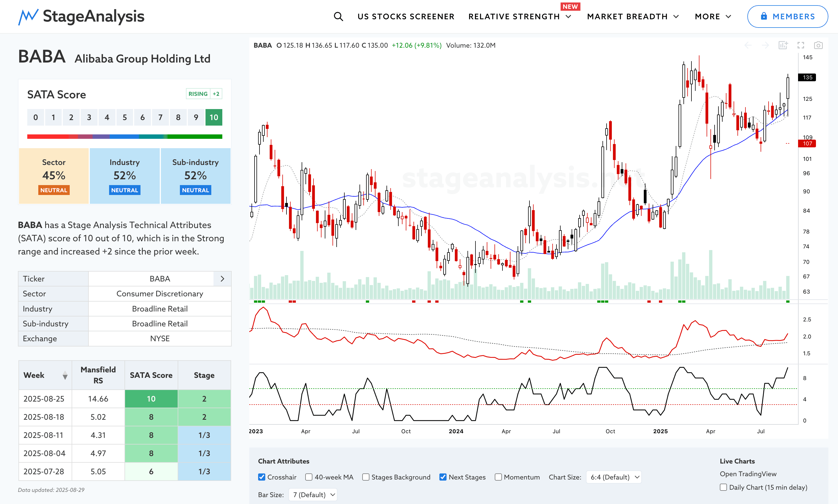Viewport: 838px width, 504px height.
Task: Click the Members button
Action: (787, 16)
